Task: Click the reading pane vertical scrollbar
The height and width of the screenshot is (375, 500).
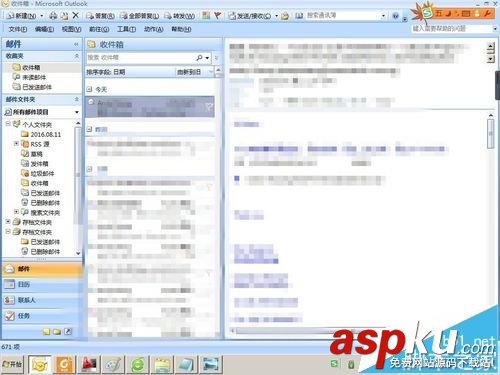Action: 490,133
